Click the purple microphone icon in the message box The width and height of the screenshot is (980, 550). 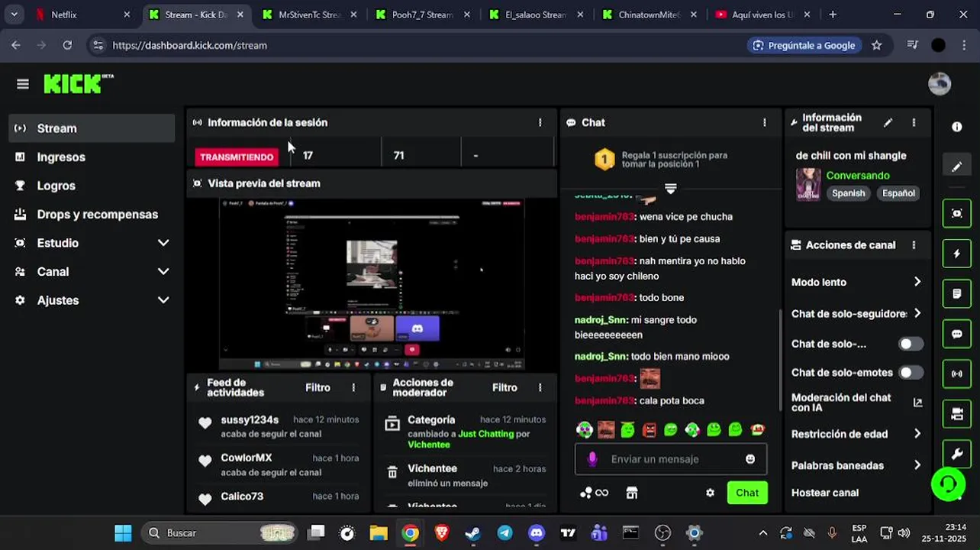coord(592,459)
